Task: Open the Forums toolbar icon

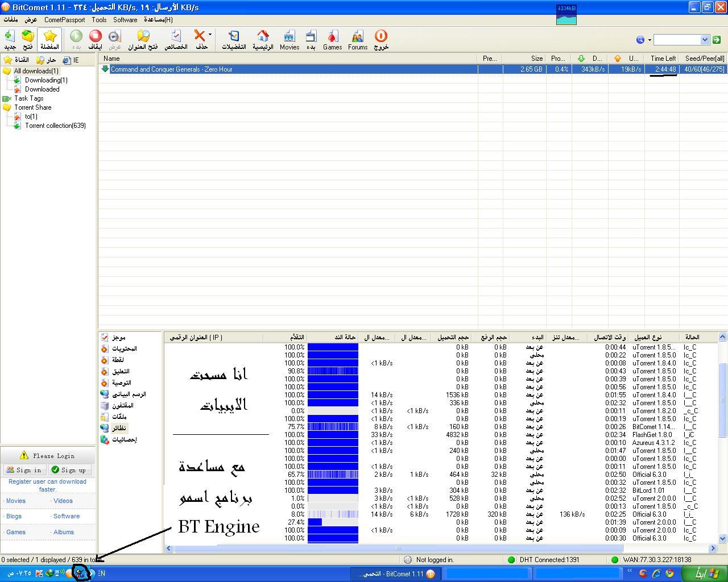Action: coord(357,40)
